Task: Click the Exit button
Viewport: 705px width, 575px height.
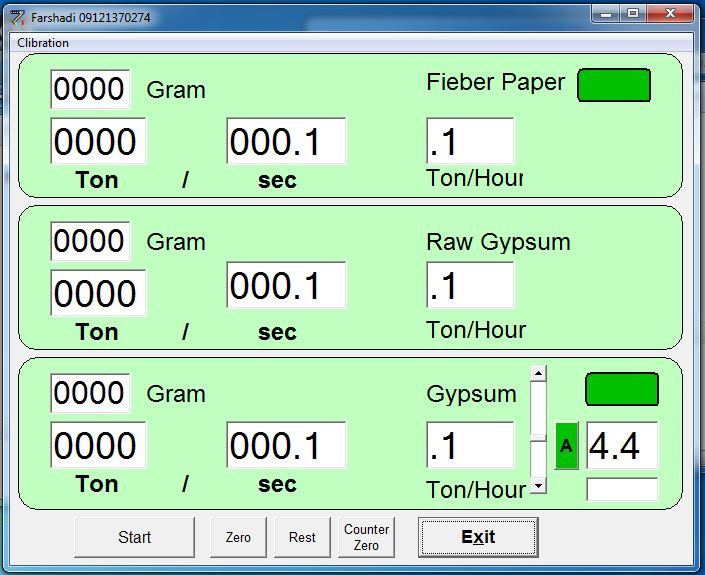Action: (x=478, y=537)
